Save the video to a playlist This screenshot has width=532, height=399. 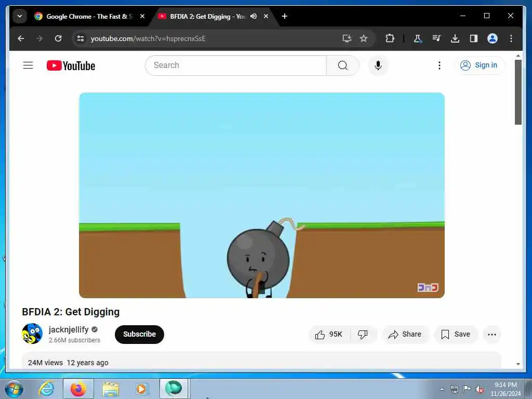(x=456, y=335)
